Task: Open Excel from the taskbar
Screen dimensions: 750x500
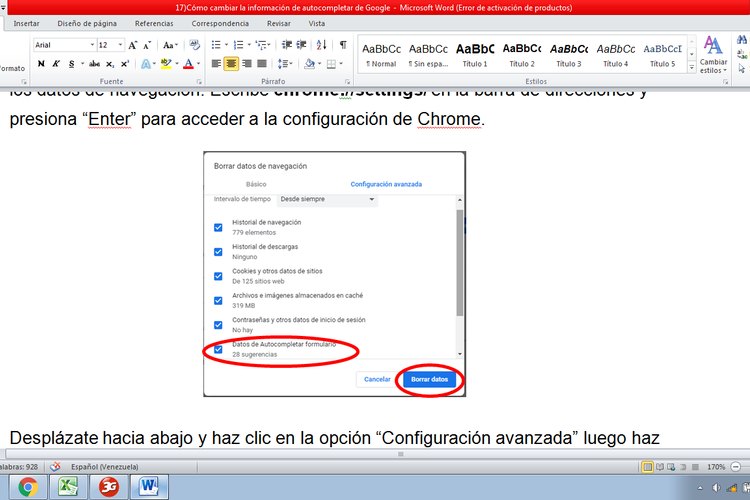Action: (x=68, y=487)
